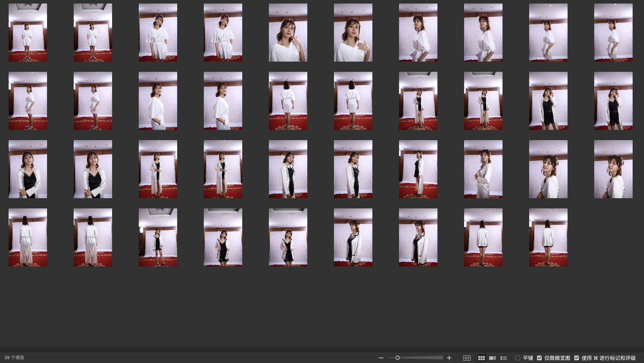
Task: Select the first thumbnail in the third row
Action: [28, 169]
